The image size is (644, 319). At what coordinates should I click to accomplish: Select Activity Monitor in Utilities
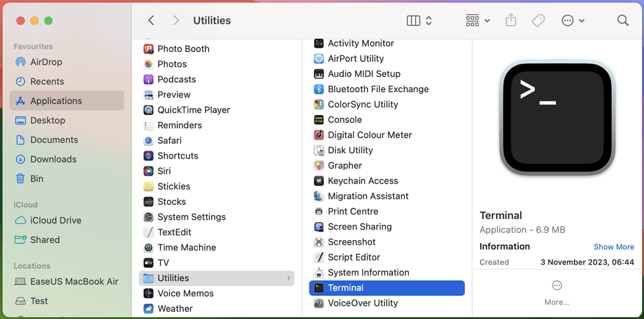[319, 43]
